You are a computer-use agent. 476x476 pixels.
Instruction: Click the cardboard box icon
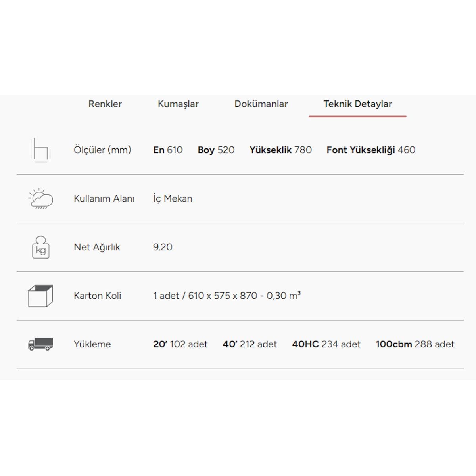tap(40, 296)
